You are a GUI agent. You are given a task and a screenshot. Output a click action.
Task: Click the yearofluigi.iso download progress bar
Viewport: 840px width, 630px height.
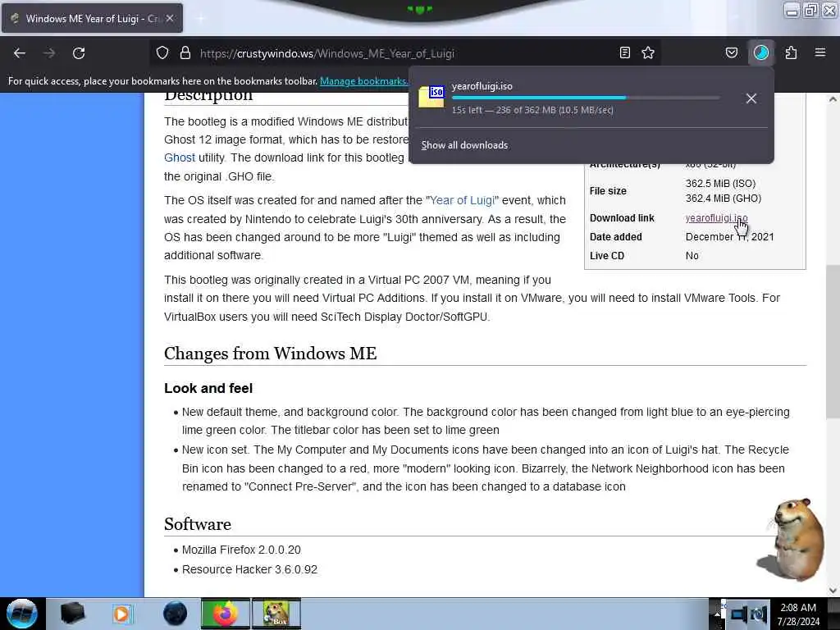pyautogui.click(x=586, y=98)
